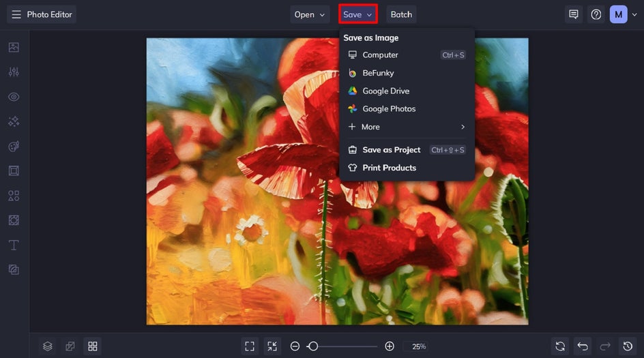Expand the account dropdown arrow
The image size is (644, 358).
pyautogui.click(x=634, y=15)
